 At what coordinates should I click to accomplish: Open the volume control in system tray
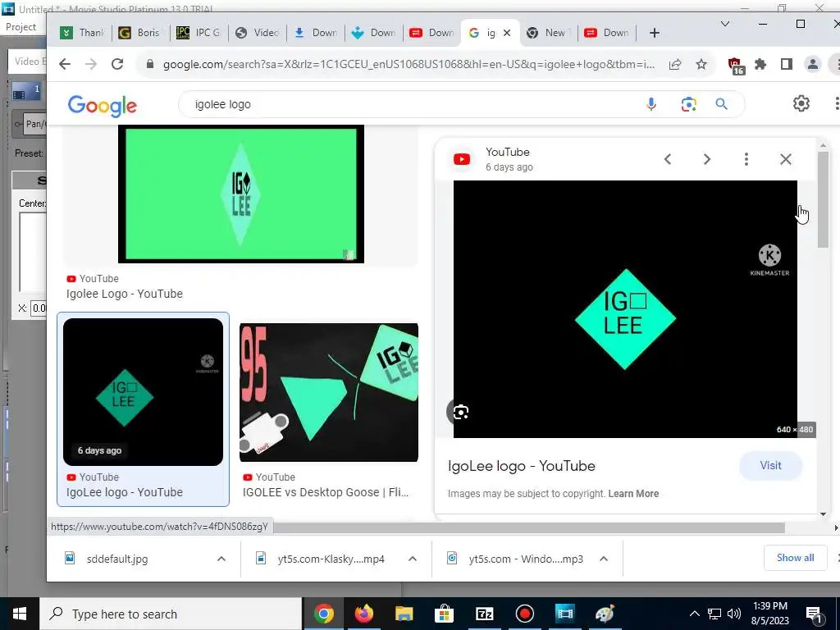pyautogui.click(x=734, y=614)
